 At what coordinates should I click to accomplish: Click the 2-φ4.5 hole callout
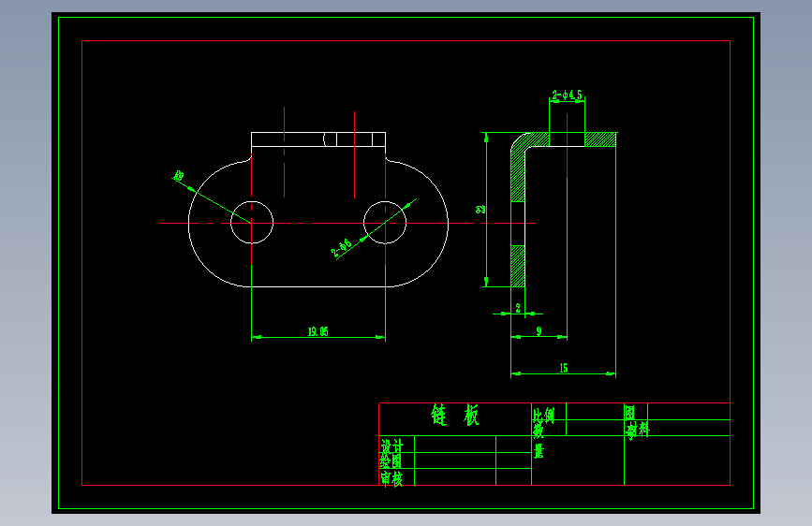coord(567,95)
